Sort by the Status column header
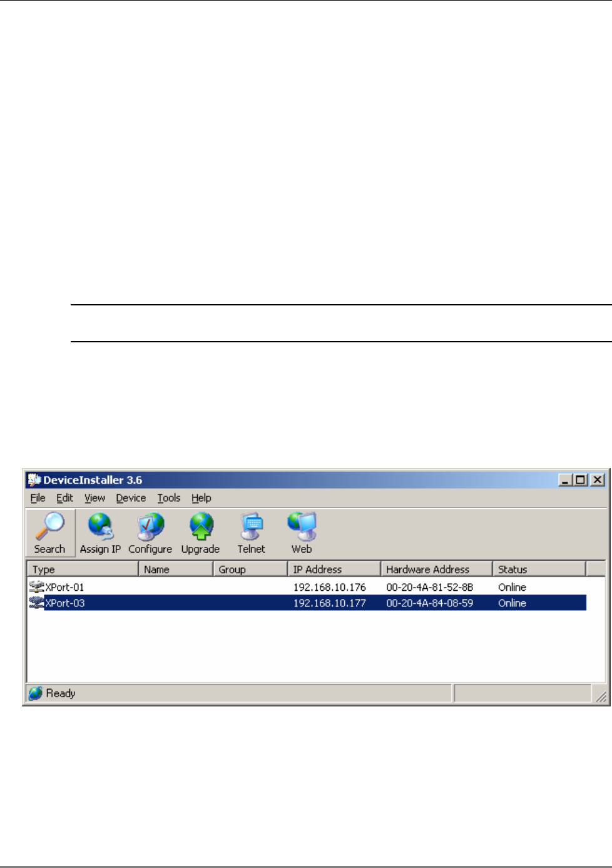 (x=539, y=569)
